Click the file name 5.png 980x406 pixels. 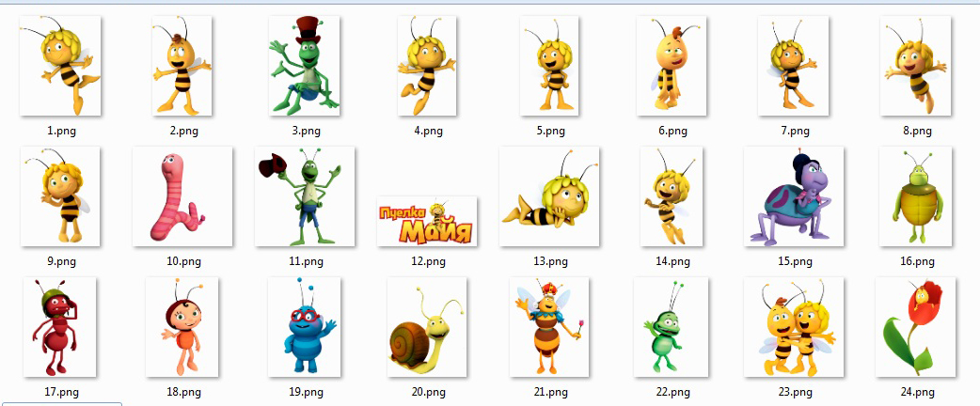(x=550, y=131)
